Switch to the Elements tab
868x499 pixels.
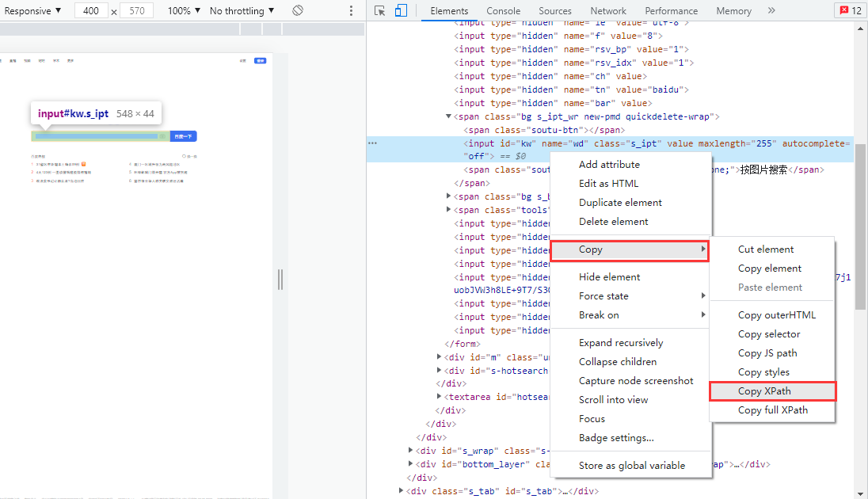[x=449, y=10]
